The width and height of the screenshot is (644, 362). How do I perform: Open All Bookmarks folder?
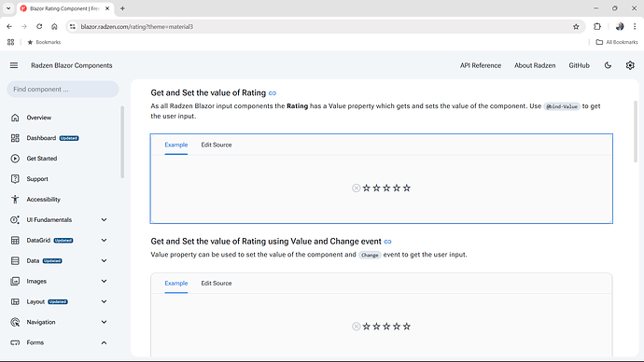(x=617, y=42)
